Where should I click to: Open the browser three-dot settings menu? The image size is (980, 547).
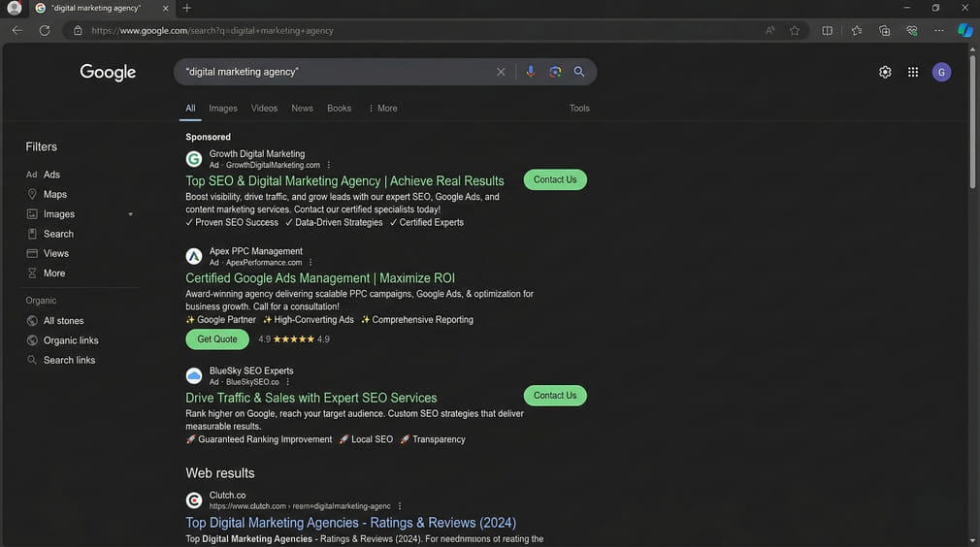938,30
